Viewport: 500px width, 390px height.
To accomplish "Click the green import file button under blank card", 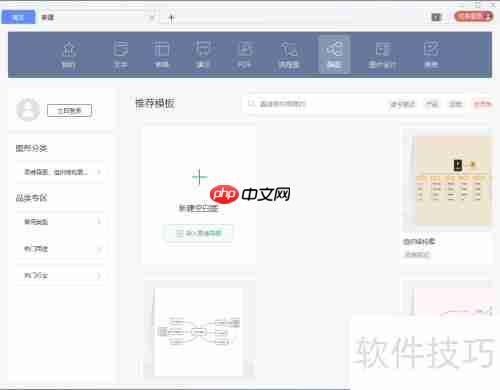I will coord(199,233).
